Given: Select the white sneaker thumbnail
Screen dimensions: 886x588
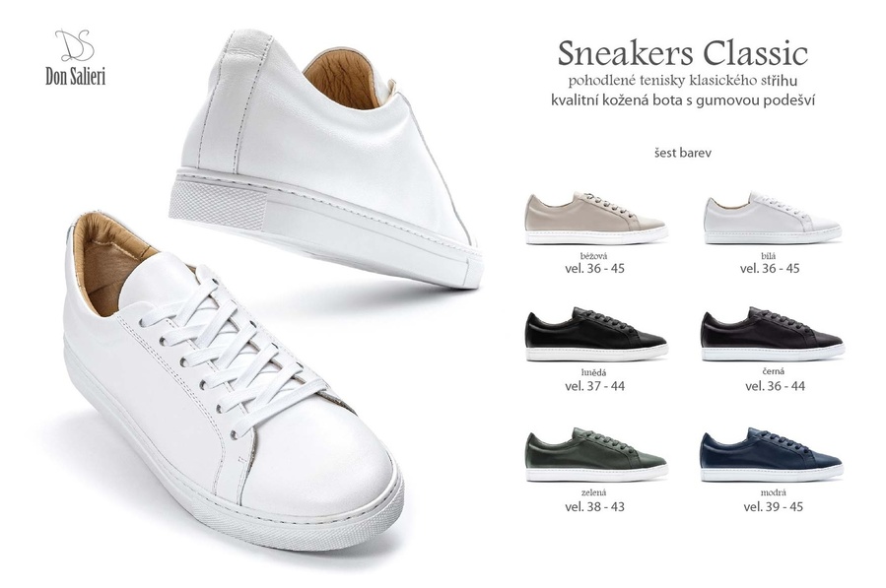Looking at the screenshot, I should [773, 218].
